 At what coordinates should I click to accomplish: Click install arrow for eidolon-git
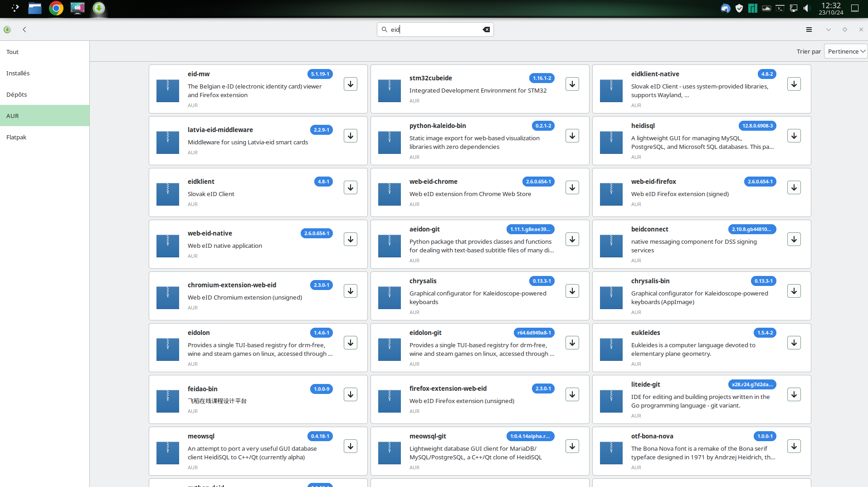tap(572, 343)
